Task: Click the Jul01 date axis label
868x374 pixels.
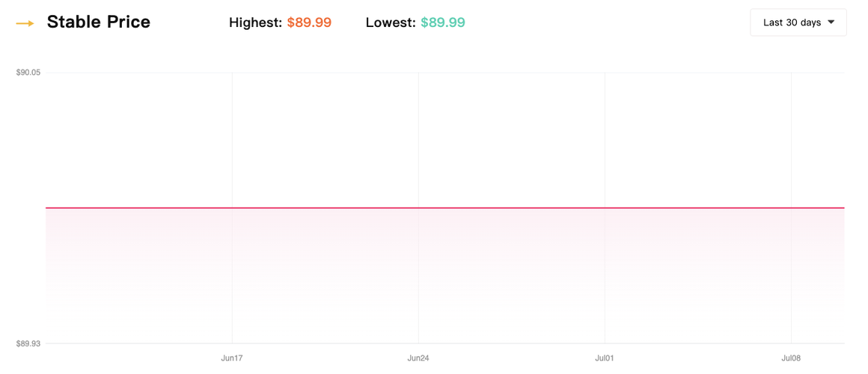Action: [605, 358]
